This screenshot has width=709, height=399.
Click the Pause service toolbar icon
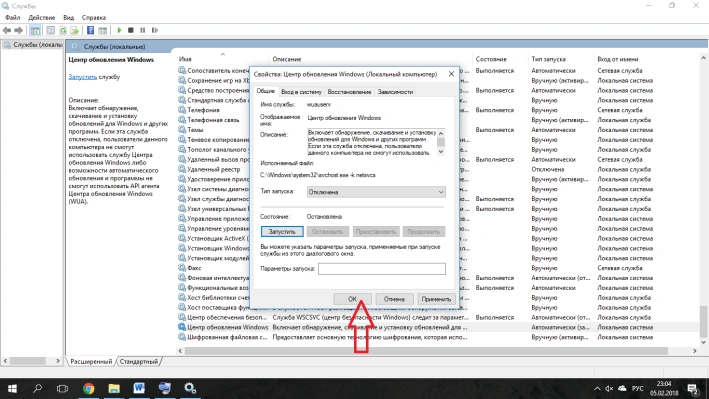pos(142,30)
